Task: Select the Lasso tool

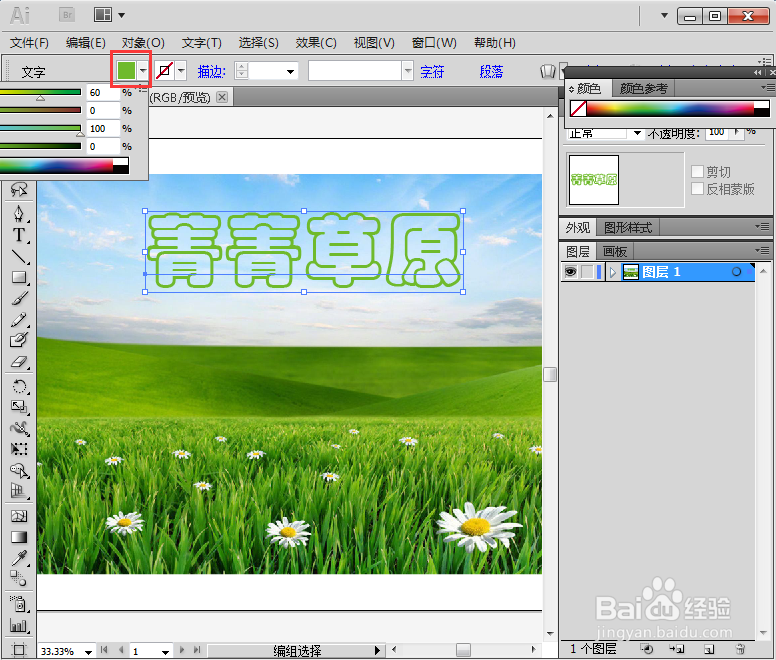Action: 19,189
